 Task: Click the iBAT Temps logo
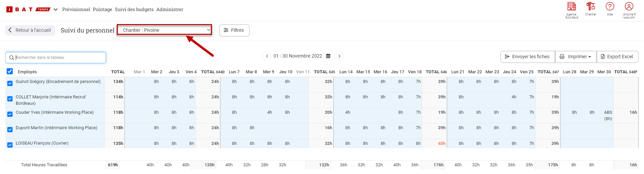coord(28,9)
